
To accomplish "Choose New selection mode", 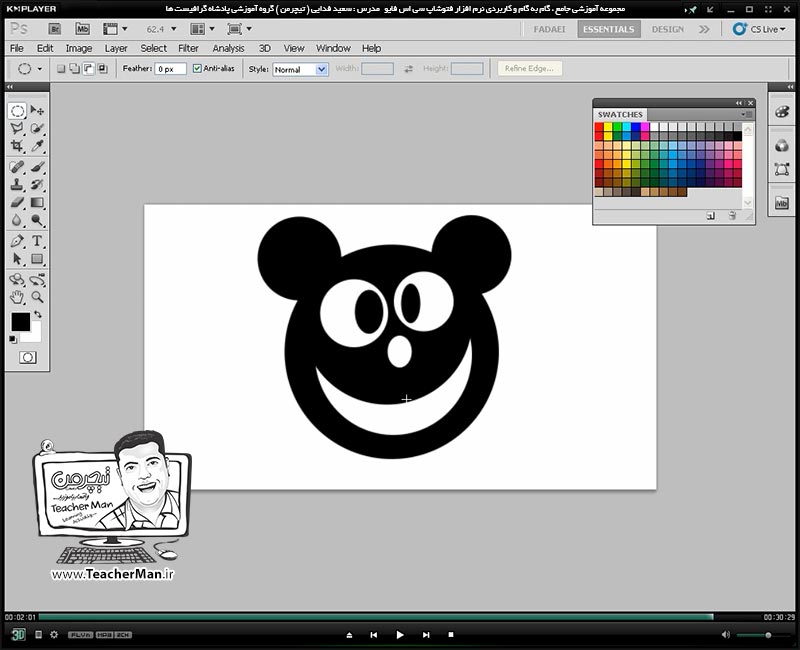I will click(61, 68).
